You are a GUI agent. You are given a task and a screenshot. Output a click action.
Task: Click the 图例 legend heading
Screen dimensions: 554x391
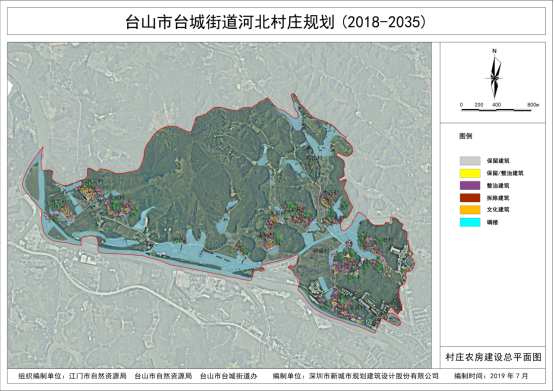(x=466, y=136)
